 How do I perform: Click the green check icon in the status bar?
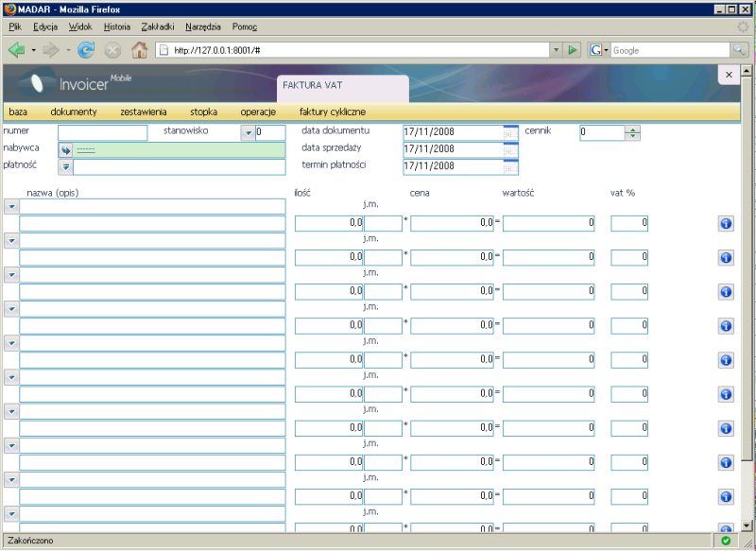point(726,541)
